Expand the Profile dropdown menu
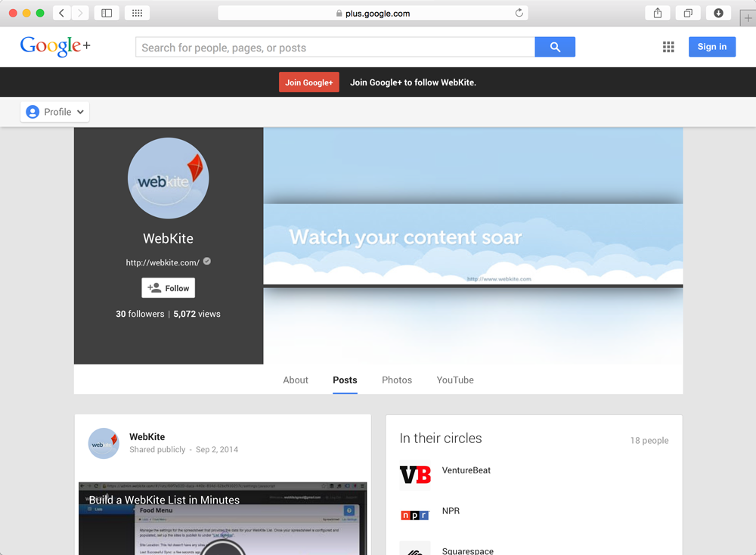Screen dimensions: 756x555 point(55,112)
